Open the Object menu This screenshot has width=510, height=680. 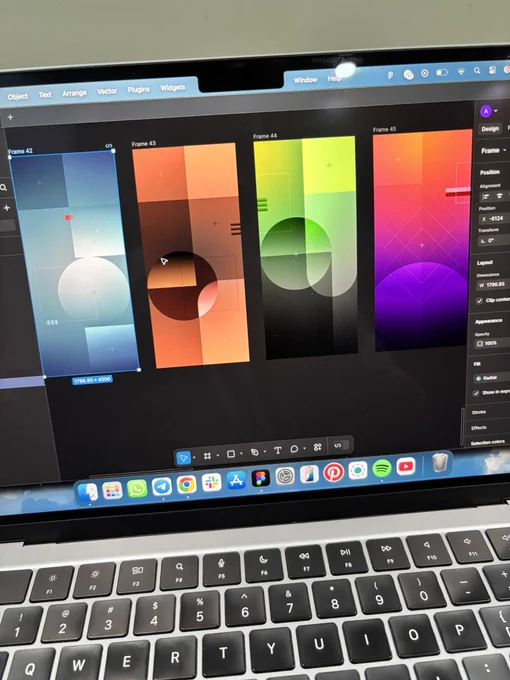coord(18,96)
